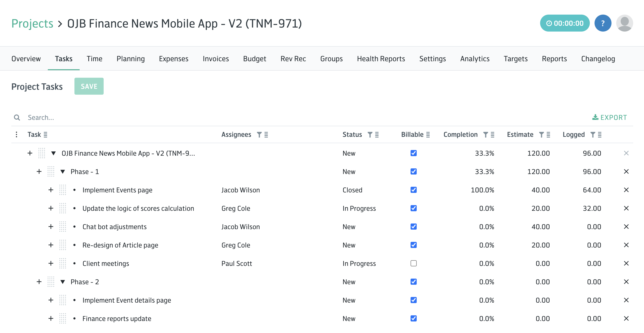Grab the drag handle for Re-design of Article page

point(62,245)
